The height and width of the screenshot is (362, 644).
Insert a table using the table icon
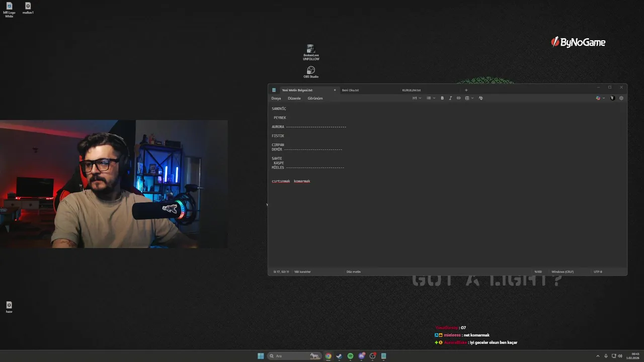(467, 98)
